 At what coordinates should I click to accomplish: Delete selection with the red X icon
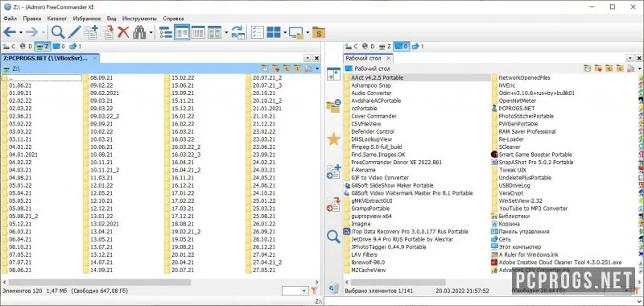click(123, 32)
